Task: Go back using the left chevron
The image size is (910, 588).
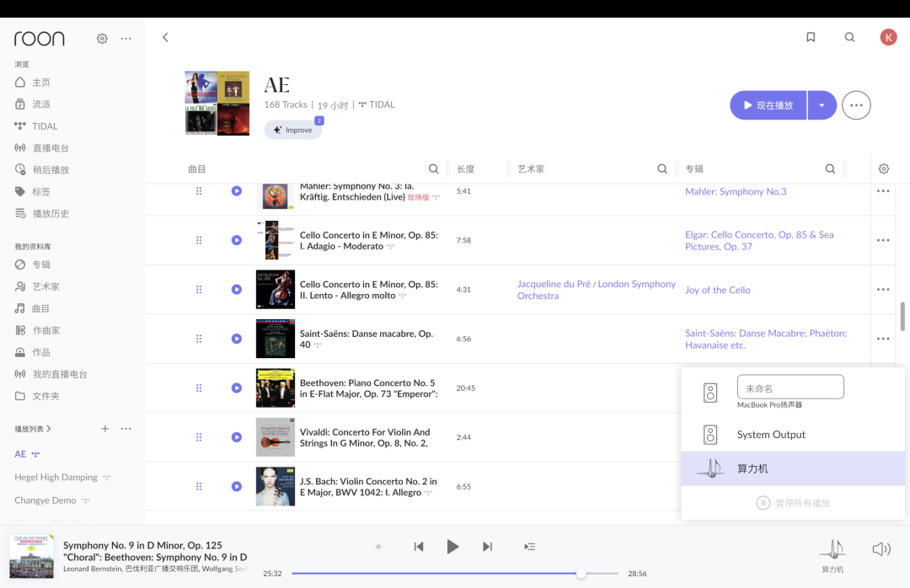Action: (165, 37)
